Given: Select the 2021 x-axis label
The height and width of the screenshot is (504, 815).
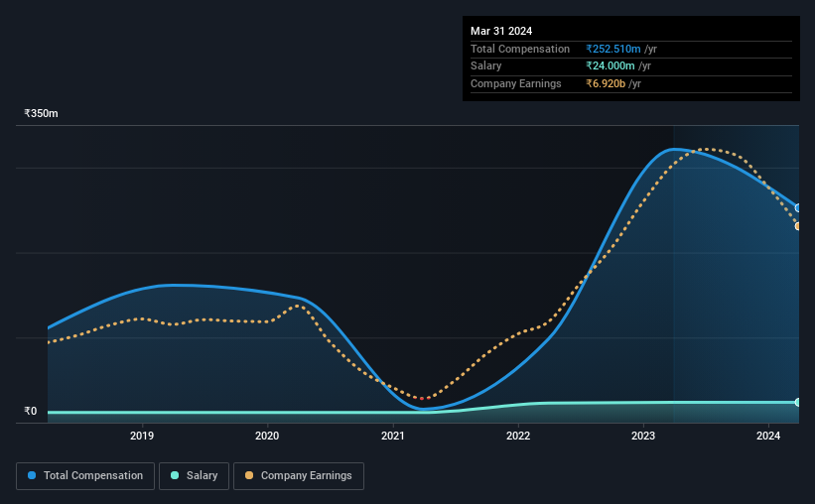Looking at the screenshot, I should (x=392, y=436).
